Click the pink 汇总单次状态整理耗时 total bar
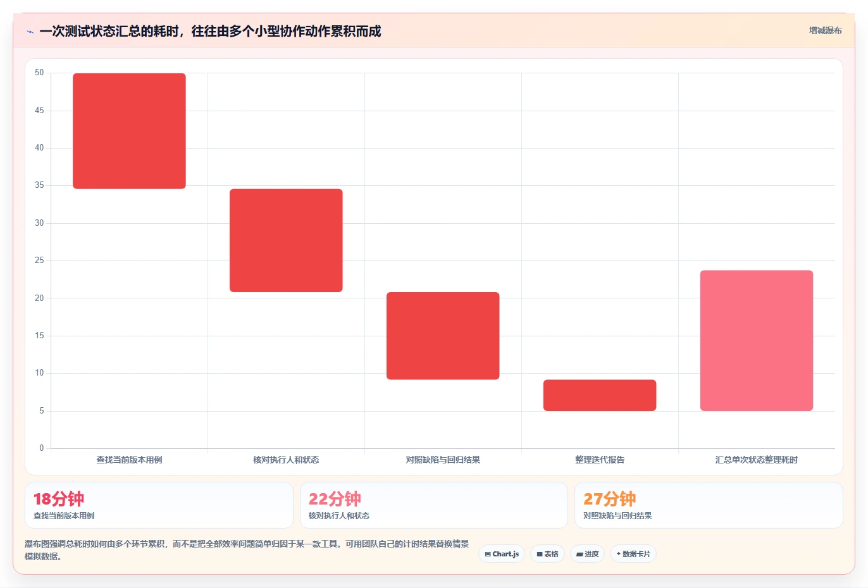The image size is (868, 588). [757, 341]
